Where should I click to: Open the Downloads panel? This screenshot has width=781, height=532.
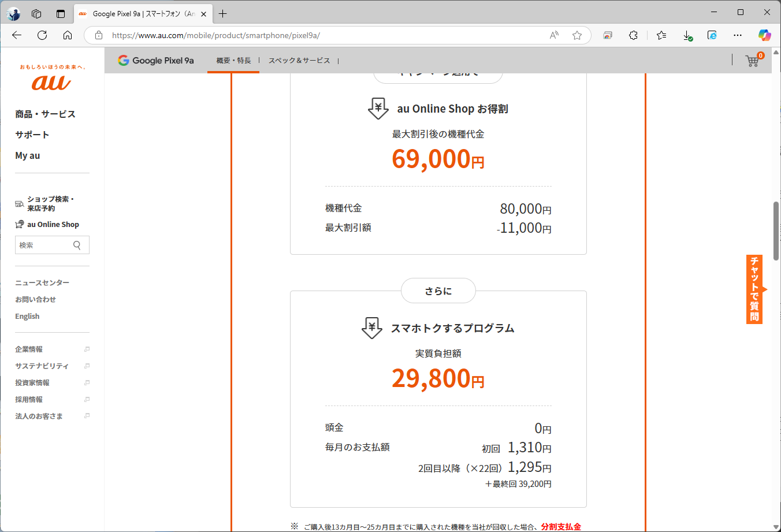[x=687, y=35]
